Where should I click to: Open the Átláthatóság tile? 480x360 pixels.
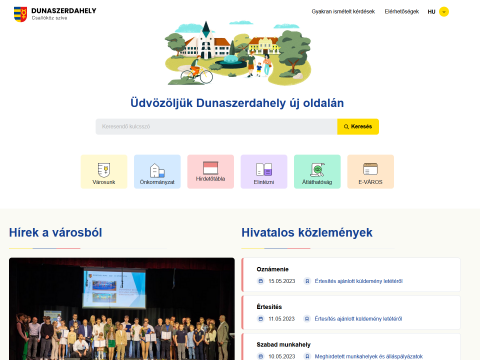pyautogui.click(x=317, y=172)
